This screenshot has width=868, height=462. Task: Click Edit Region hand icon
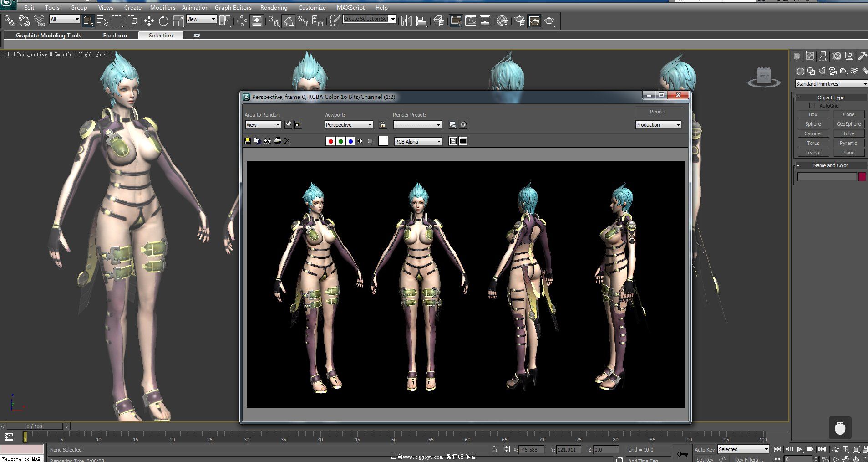pos(288,124)
